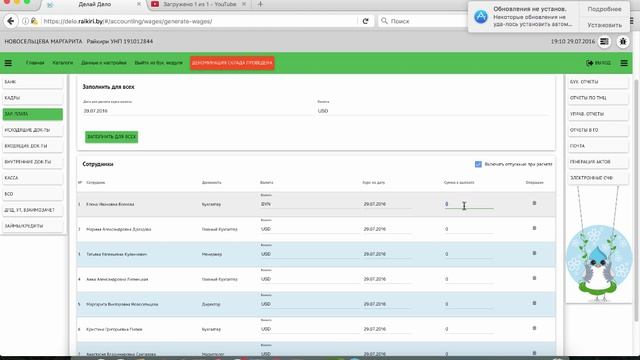Screen dimensions: 640x360
Task: Click 'Выйти из бух. модуля' menu item
Action: coord(158,63)
